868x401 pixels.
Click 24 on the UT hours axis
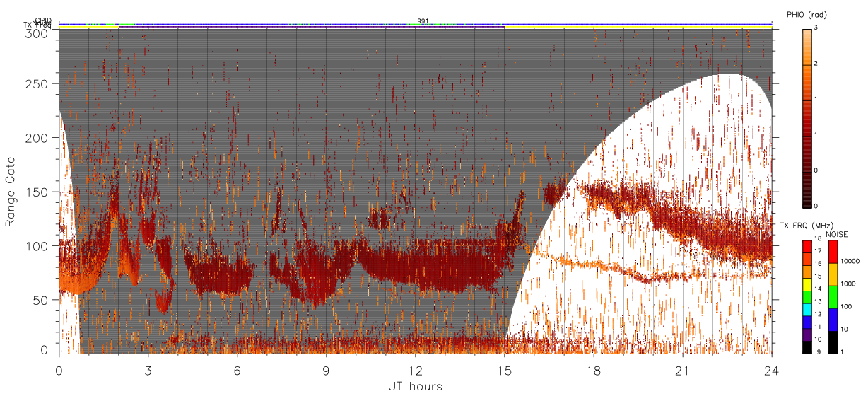click(x=772, y=371)
